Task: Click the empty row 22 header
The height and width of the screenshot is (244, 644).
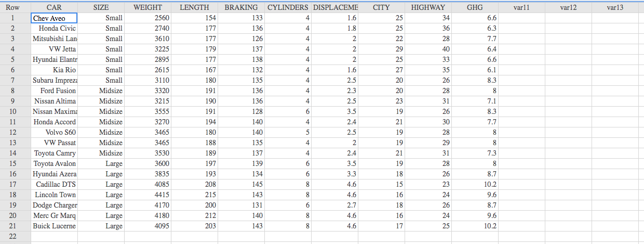Action: click(x=16, y=236)
